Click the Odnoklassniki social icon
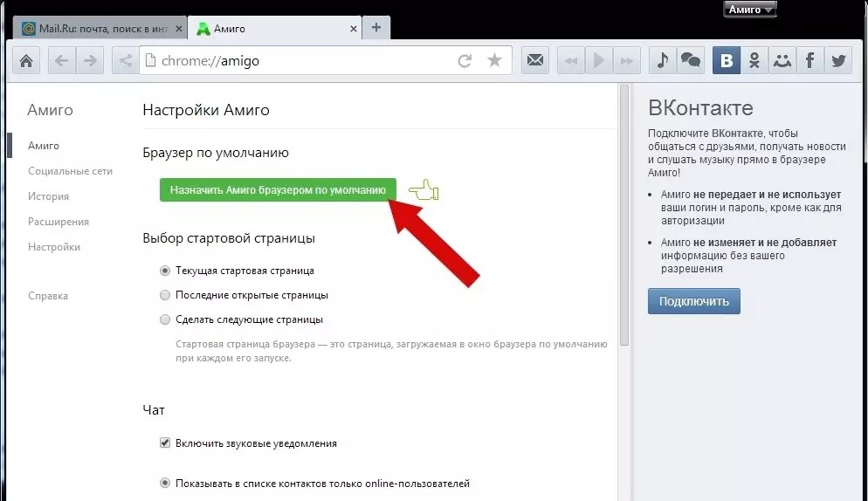 click(x=754, y=61)
